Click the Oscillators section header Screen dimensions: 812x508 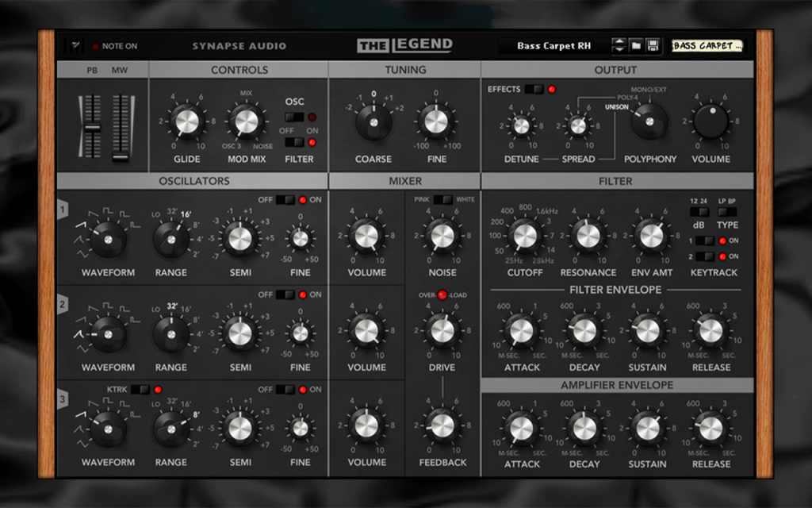pos(193,181)
